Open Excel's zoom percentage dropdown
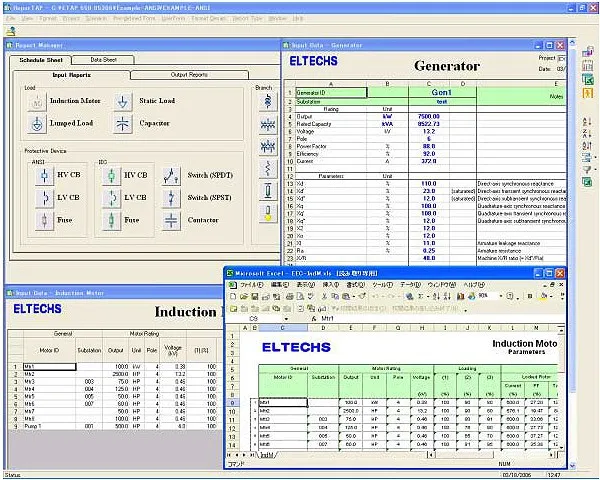This screenshot has width=600, height=480. pos(501,296)
